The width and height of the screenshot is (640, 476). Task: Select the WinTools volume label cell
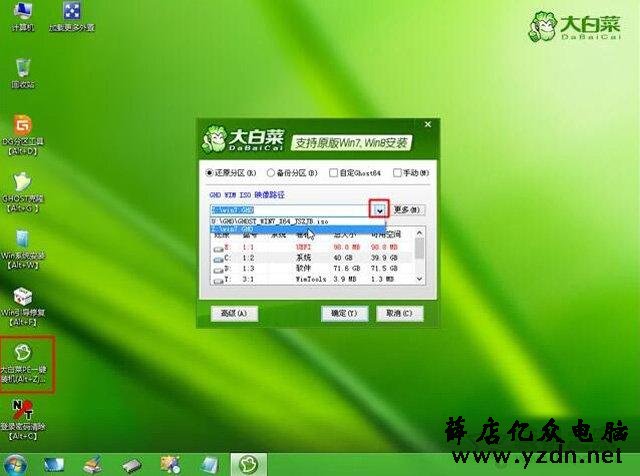tap(311, 280)
